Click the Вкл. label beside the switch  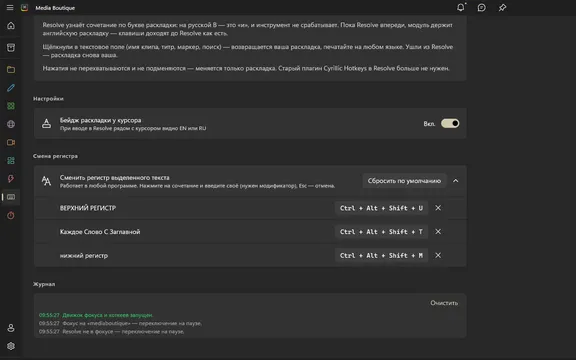coord(429,124)
